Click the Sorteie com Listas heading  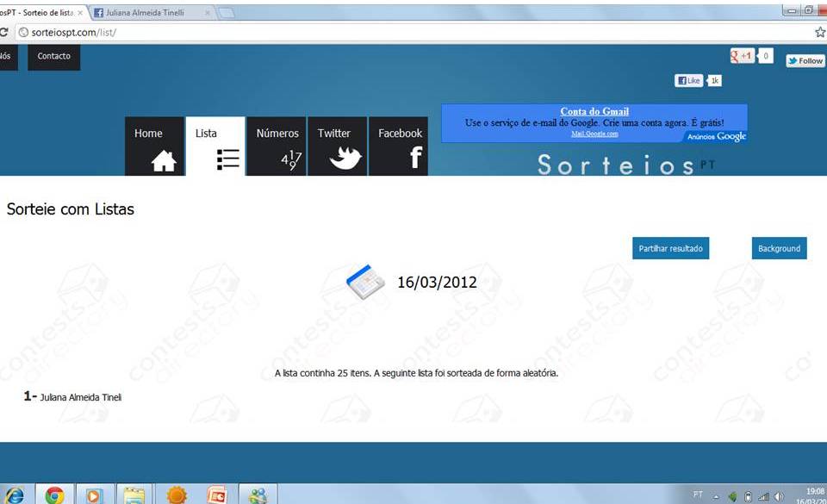(x=70, y=209)
